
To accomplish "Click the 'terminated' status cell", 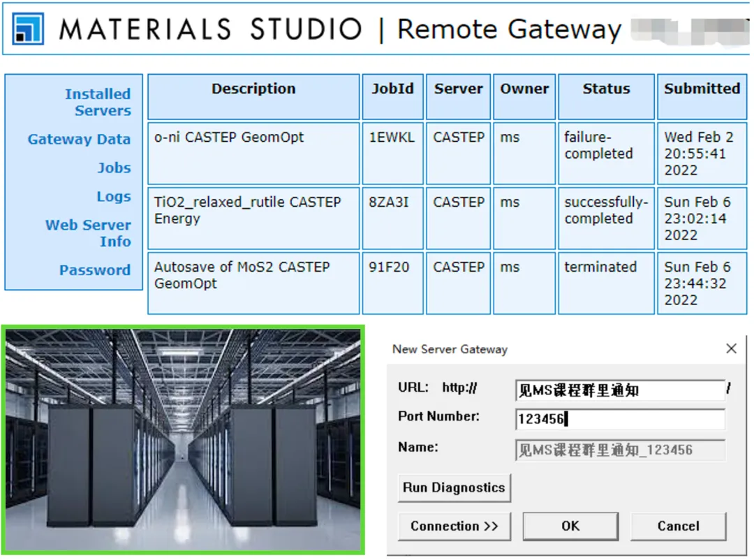I will click(606, 283).
